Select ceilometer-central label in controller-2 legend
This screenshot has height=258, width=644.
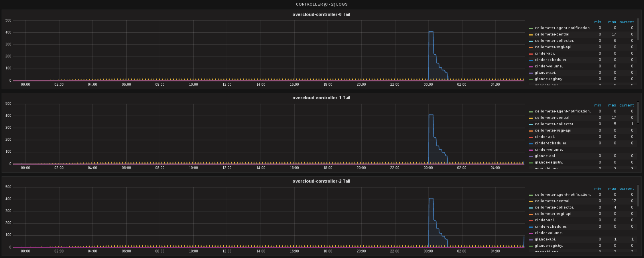click(x=552, y=201)
